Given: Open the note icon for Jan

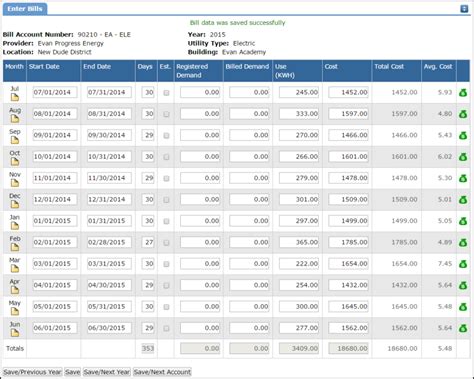Looking at the screenshot, I should point(15,226).
